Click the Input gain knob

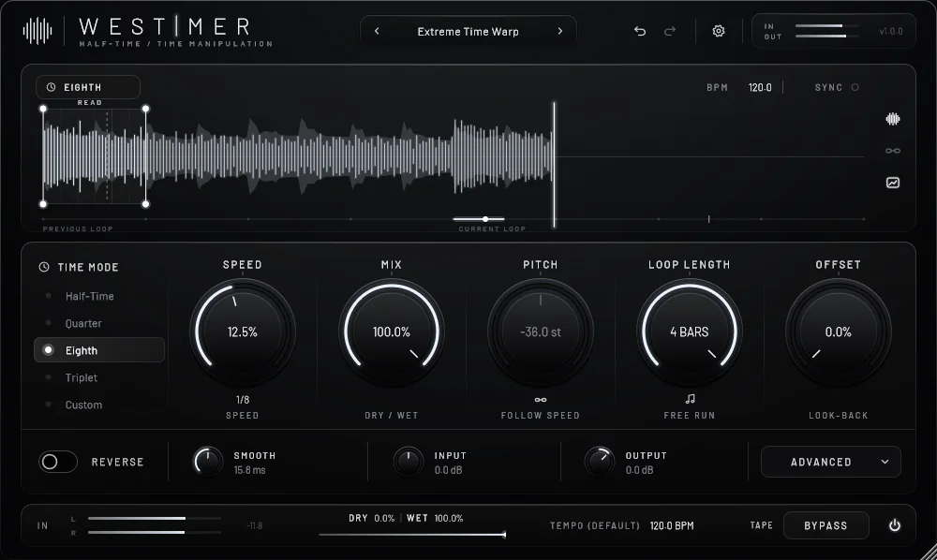point(409,462)
